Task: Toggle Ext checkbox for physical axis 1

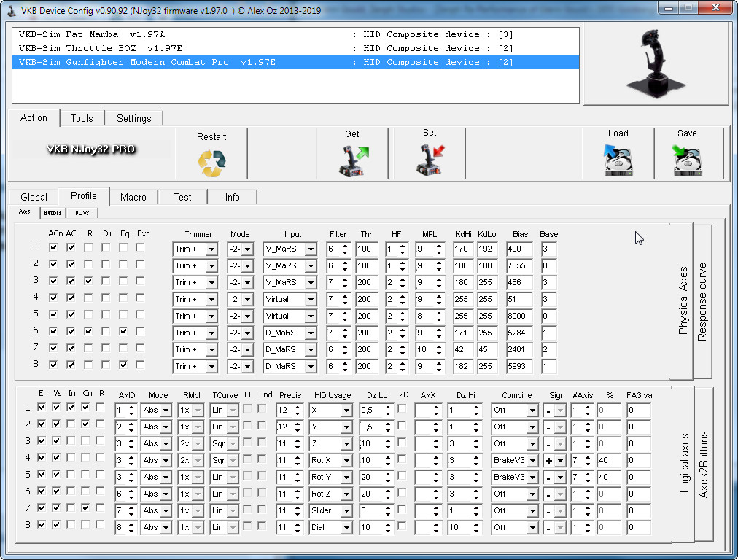Action: [x=140, y=247]
